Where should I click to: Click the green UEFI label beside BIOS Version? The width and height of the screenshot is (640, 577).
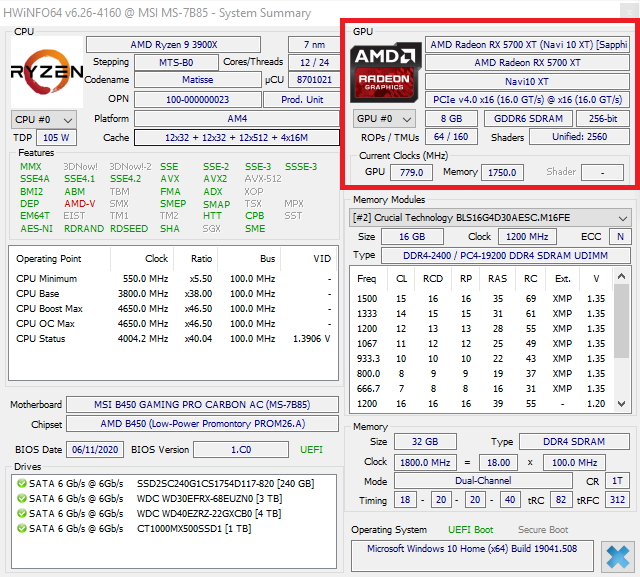(x=311, y=450)
